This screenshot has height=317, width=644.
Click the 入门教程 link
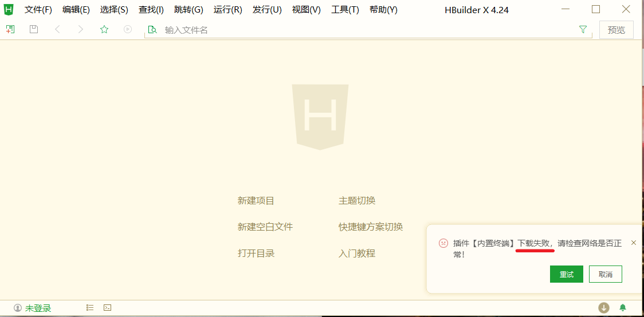point(357,253)
